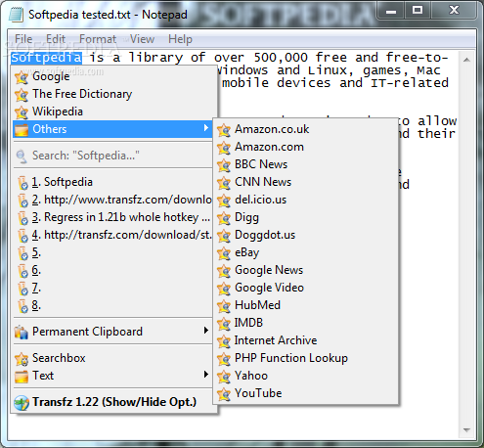Expand the Others submenu arrow
The image size is (484, 448).
point(205,128)
